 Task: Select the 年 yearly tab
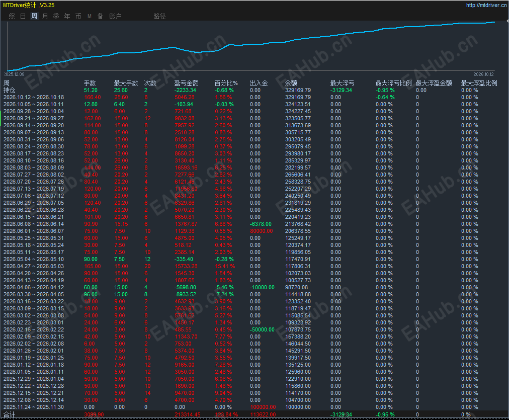[67, 16]
